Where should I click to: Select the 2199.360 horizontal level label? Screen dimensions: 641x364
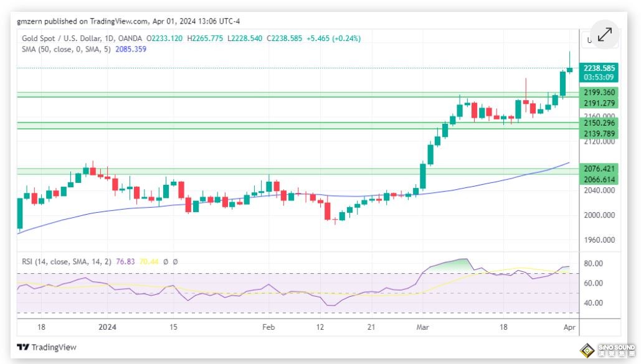[599, 93]
